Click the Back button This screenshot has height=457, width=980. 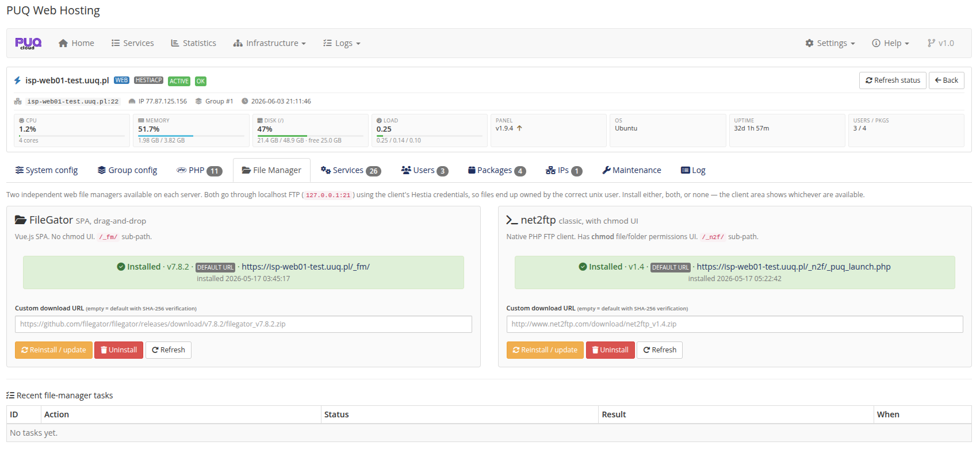tap(946, 80)
